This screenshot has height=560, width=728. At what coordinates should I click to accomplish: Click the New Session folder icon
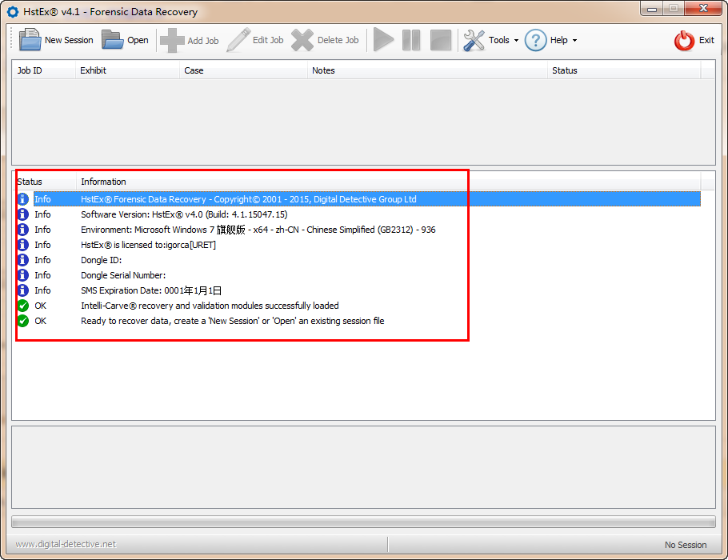(x=30, y=40)
